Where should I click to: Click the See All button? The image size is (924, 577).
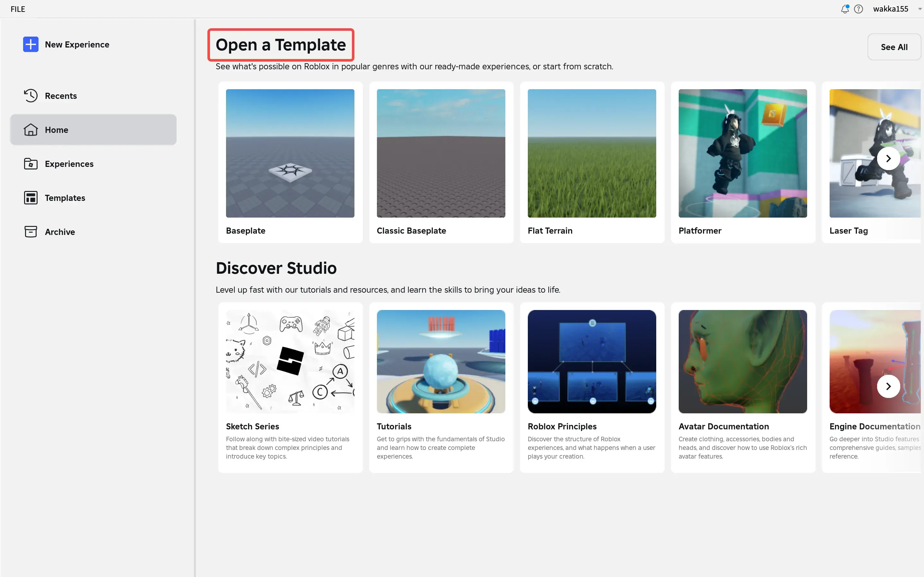pos(894,47)
